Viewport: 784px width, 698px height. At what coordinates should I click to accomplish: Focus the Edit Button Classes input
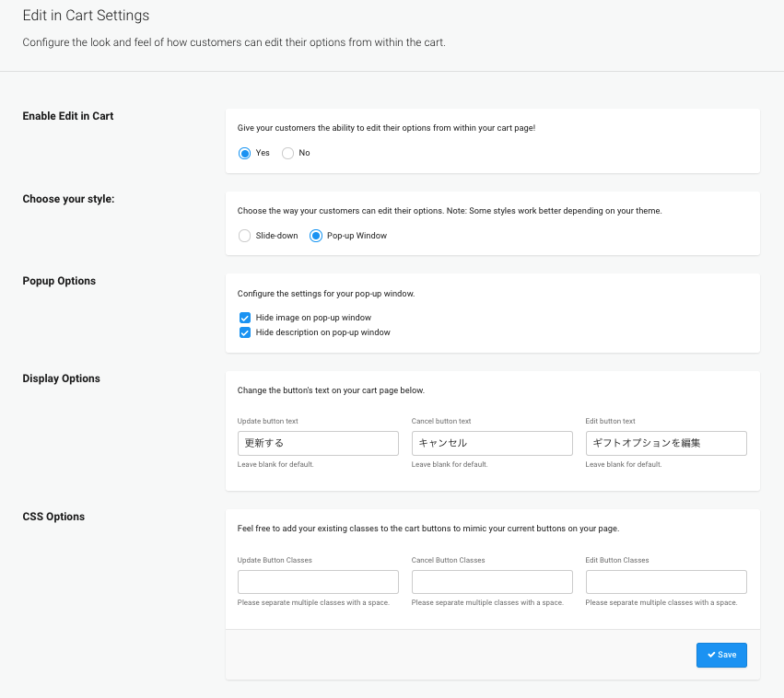click(x=666, y=582)
